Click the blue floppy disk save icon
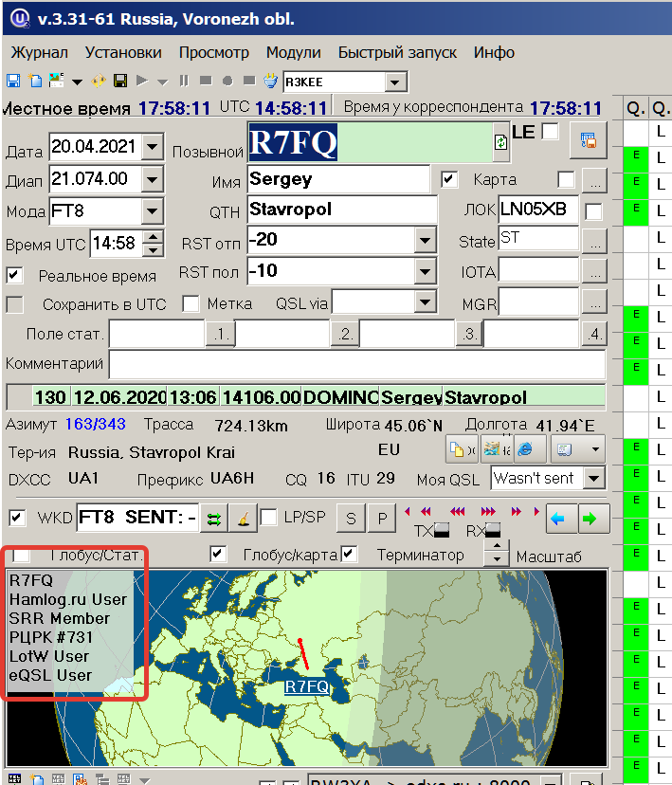This screenshot has width=672, height=785. [13, 82]
